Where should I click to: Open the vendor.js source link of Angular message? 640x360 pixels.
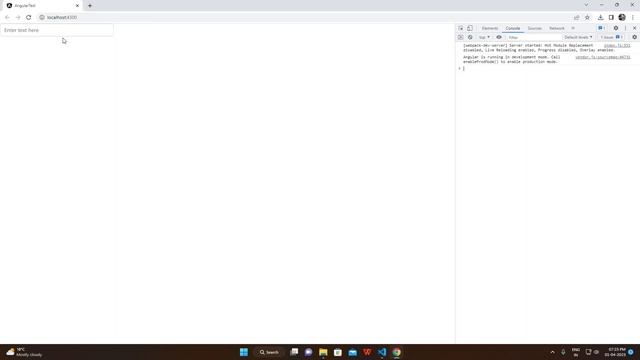tap(603, 58)
